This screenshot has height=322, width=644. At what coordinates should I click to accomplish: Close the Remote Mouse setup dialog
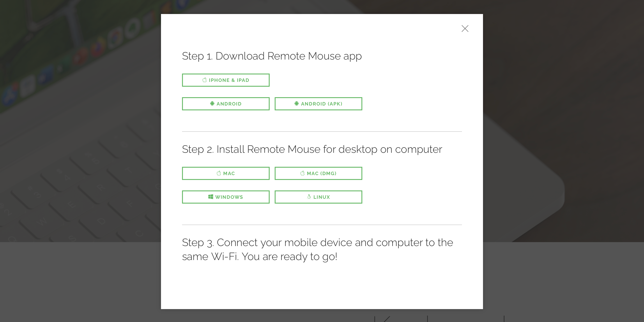tap(465, 28)
